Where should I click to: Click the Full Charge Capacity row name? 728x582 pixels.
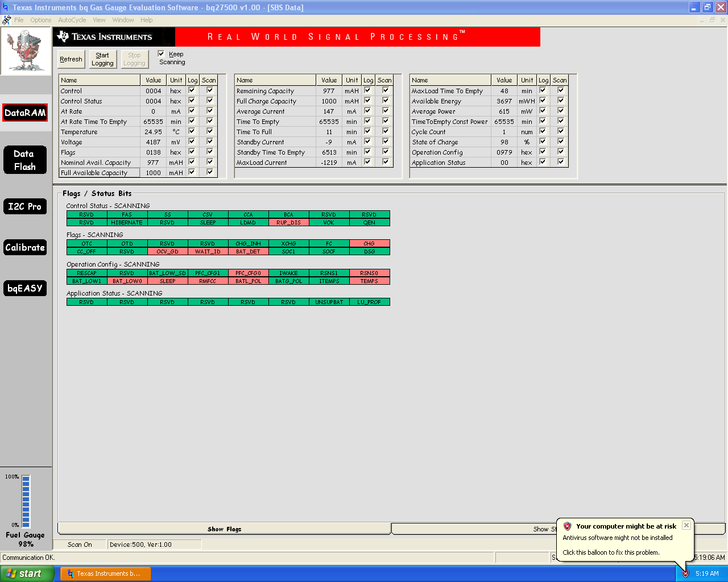pyautogui.click(x=275, y=101)
